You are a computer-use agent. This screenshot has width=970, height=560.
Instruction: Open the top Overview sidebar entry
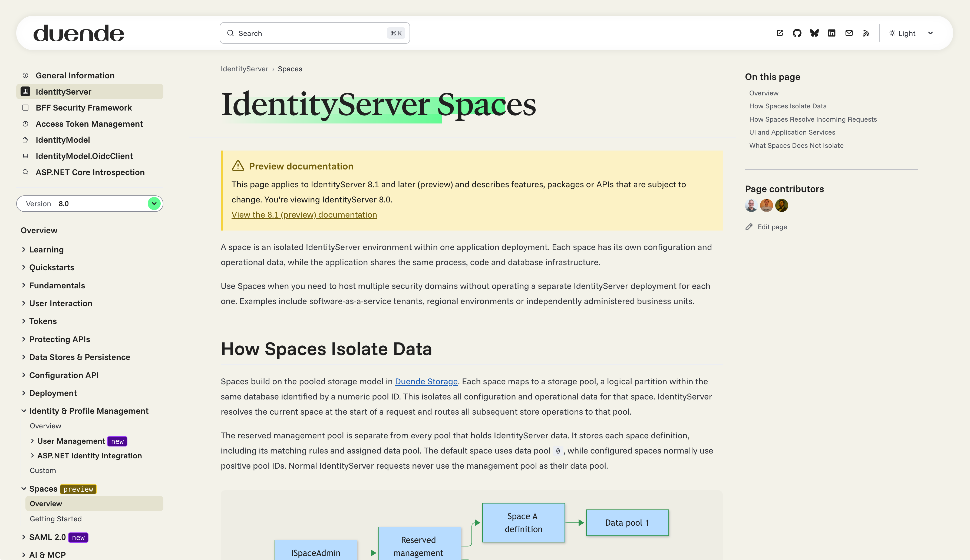[39, 230]
